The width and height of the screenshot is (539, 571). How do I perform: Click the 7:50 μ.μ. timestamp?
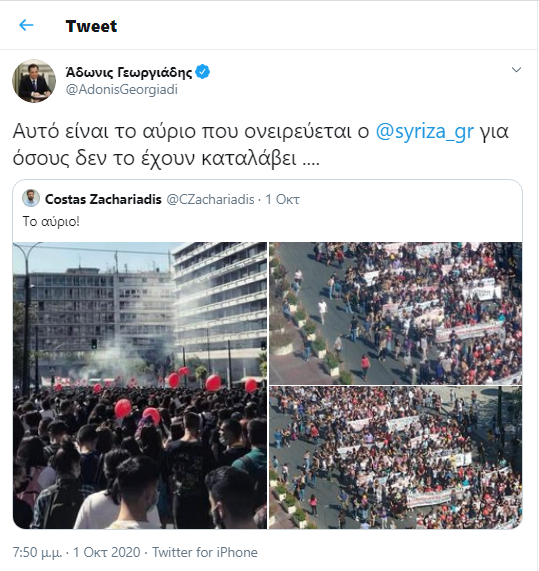pyautogui.click(x=37, y=552)
